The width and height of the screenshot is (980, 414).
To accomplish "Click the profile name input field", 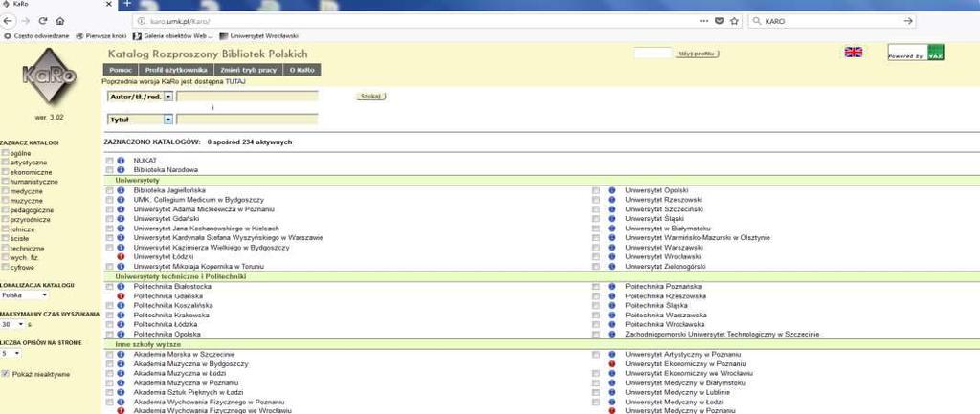I will [653, 54].
